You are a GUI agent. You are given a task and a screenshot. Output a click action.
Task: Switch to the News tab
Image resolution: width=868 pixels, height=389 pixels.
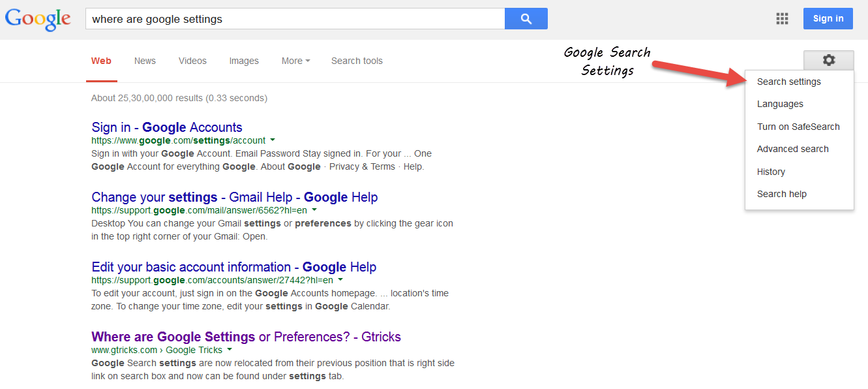[x=145, y=61]
